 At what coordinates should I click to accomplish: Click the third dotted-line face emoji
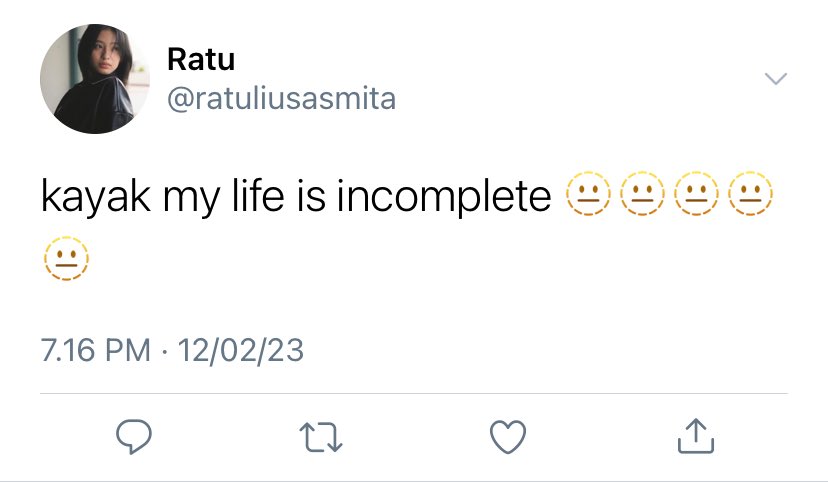696,193
